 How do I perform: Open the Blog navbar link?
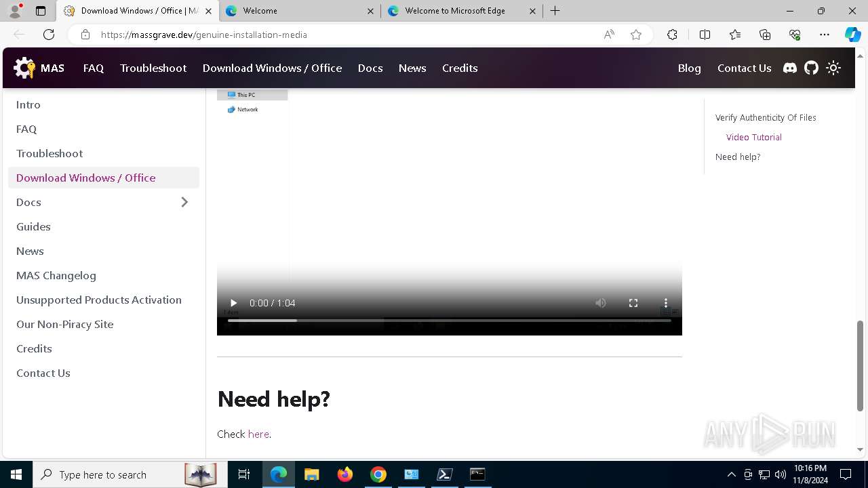(x=689, y=68)
